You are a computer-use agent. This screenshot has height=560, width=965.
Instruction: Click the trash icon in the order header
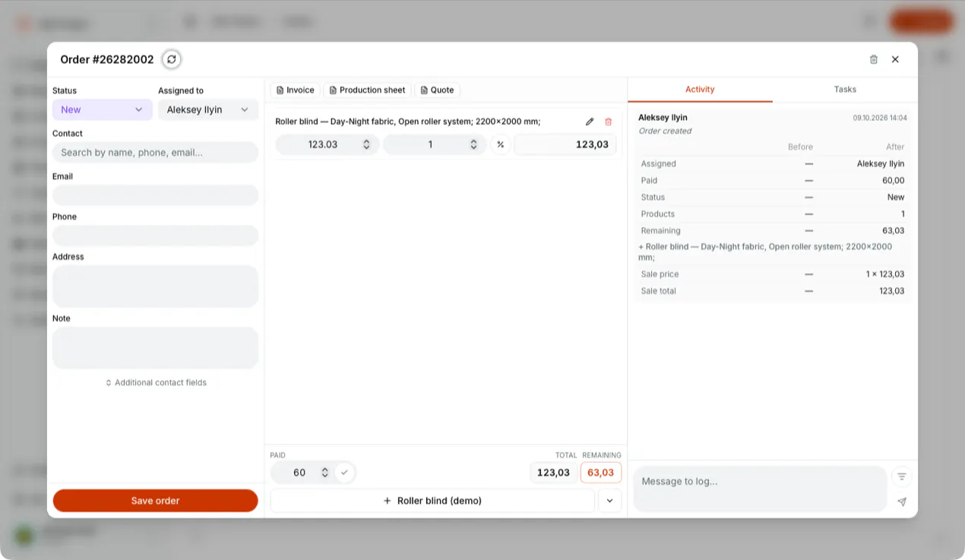[874, 59]
